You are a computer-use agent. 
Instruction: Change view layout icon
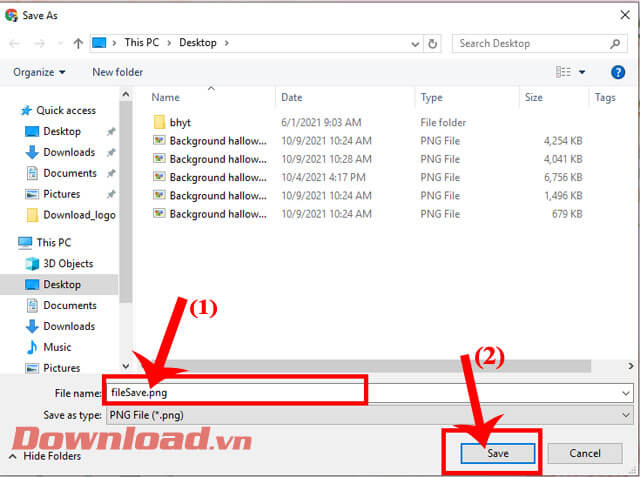(x=563, y=72)
